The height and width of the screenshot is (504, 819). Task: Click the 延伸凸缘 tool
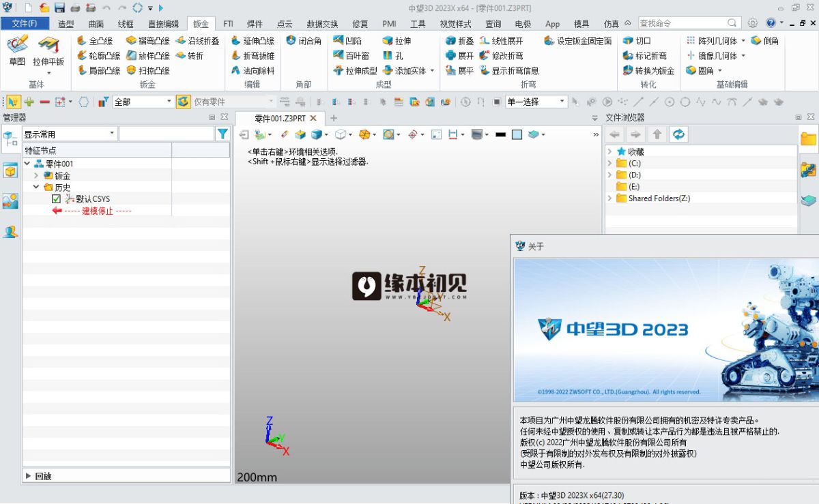[x=253, y=41]
